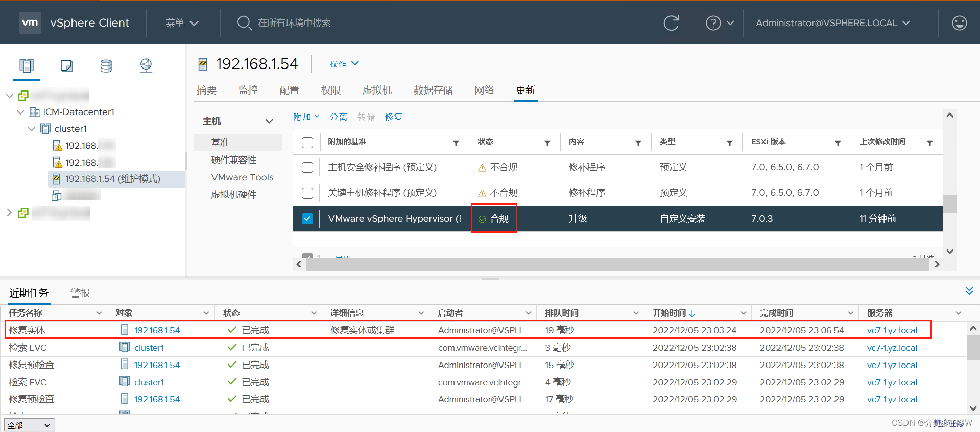The width and height of the screenshot is (980, 432).
Task: Click 不合规 status in 主机安全修补程序 row
Action: point(498,168)
